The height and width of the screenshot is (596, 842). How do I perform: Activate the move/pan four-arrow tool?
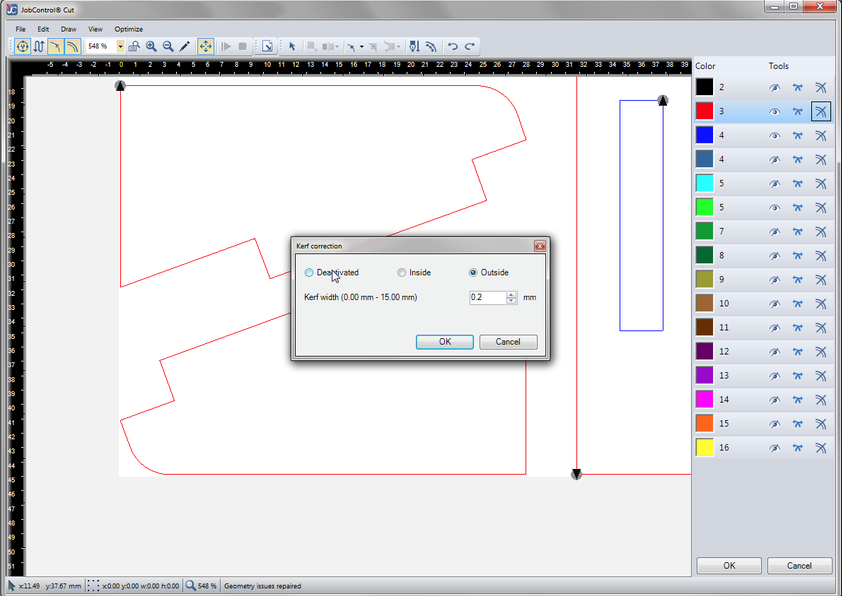coord(205,46)
